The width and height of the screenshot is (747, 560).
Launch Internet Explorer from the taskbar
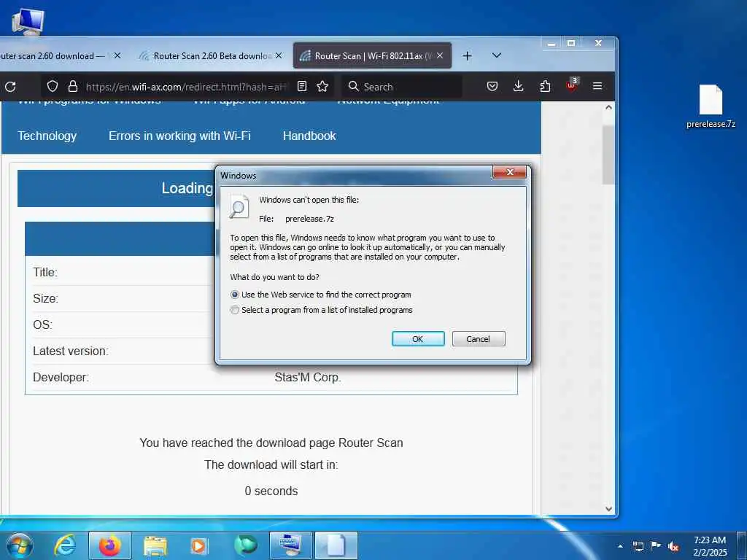65,545
